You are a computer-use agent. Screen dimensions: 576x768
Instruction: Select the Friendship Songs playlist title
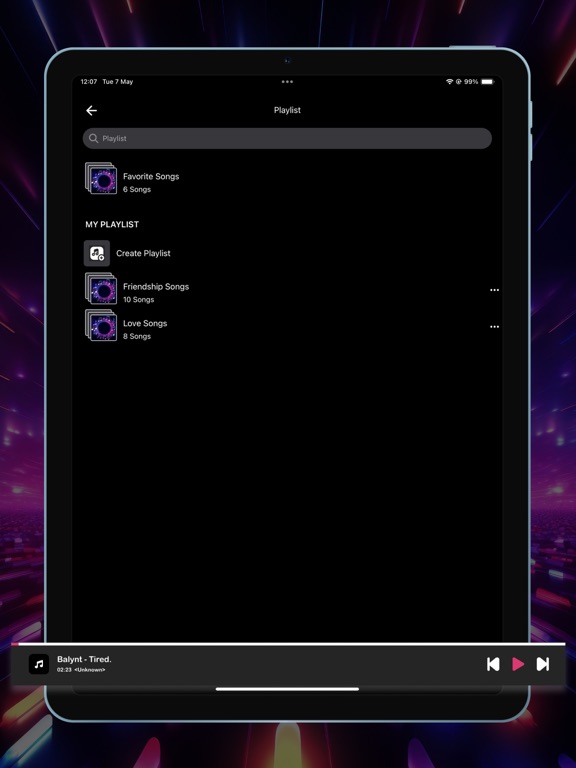coord(156,287)
